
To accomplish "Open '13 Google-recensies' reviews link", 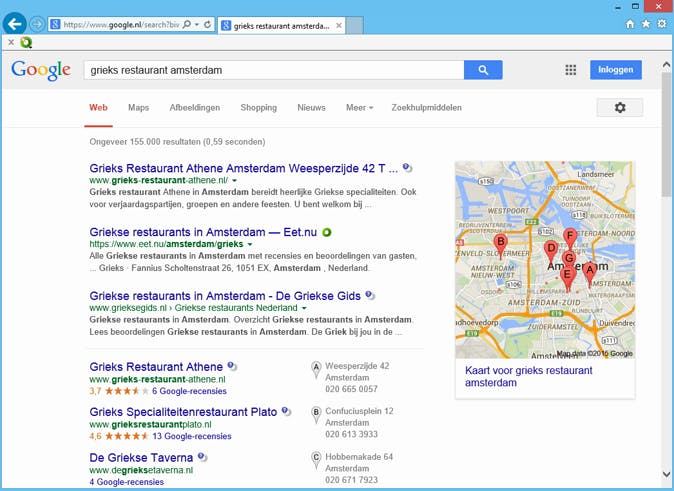I will pos(192,436).
